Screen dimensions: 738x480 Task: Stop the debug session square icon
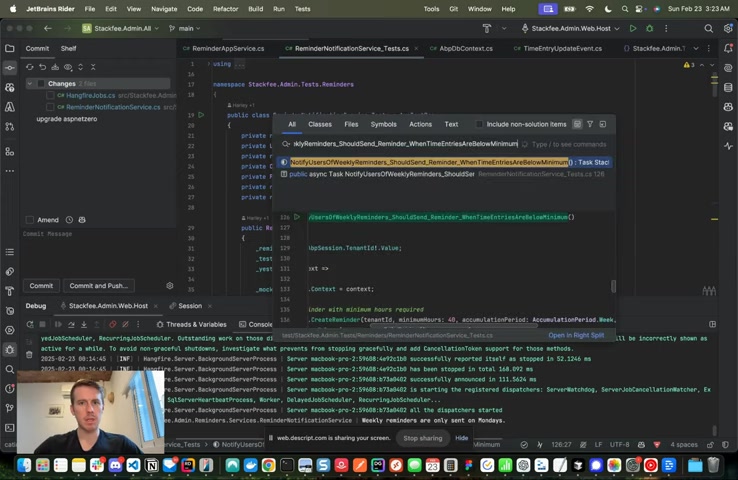coord(42,324)
